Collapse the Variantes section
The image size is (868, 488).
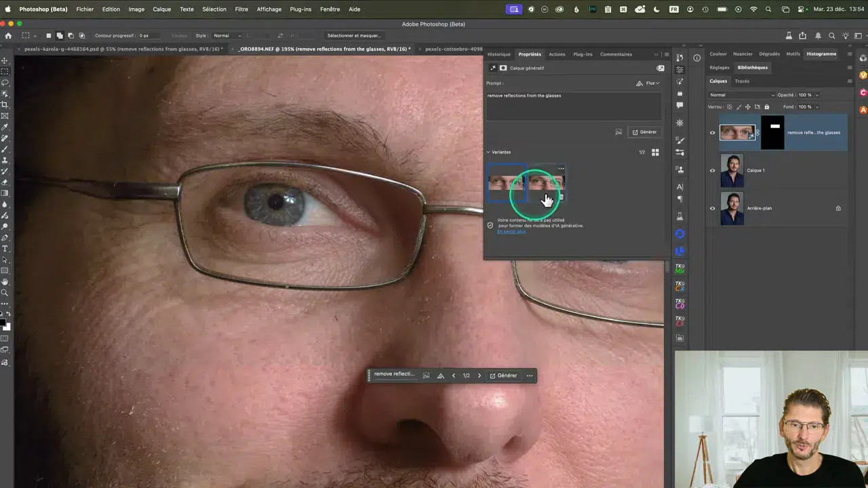[x=488, y=152]
